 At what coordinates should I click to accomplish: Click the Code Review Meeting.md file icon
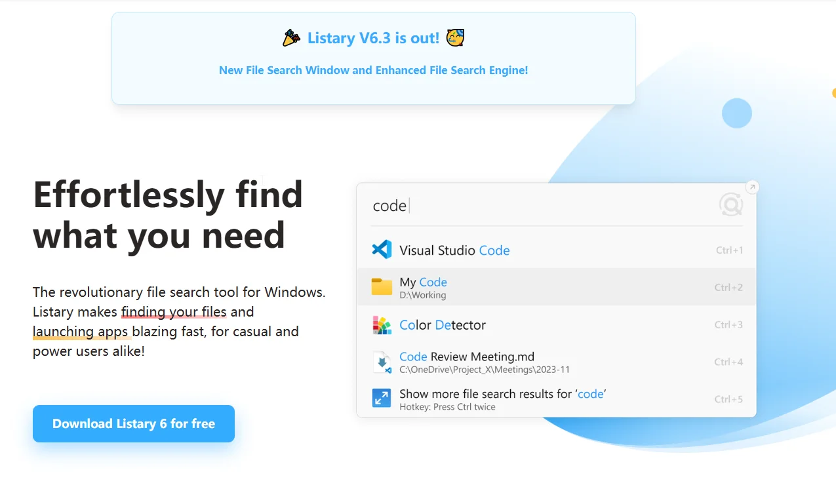tap(382, 362)
